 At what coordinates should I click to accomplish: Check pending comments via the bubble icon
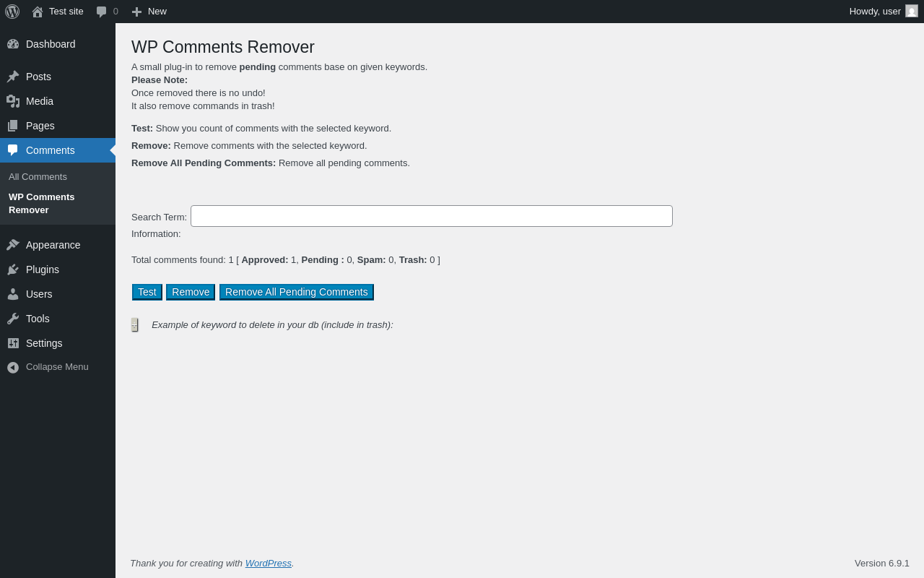click(x=100, y=11)
